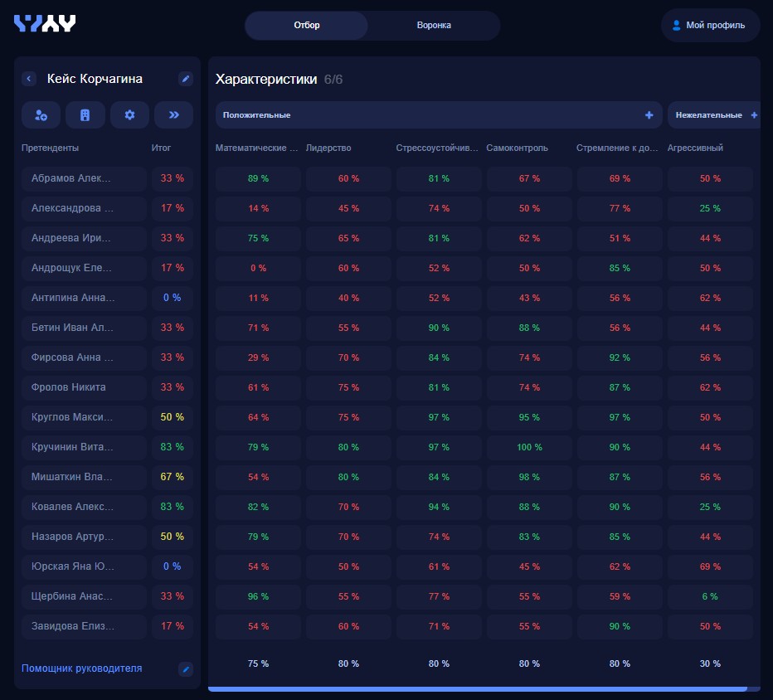Follow the Помощник руководителя link
The width and height of the screenshot is (773, 700).
[82, 668]
